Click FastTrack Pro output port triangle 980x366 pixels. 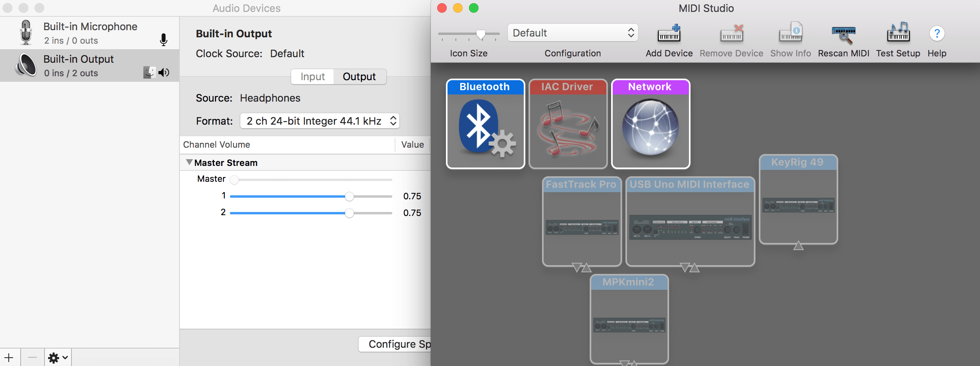tap(586, 268)
